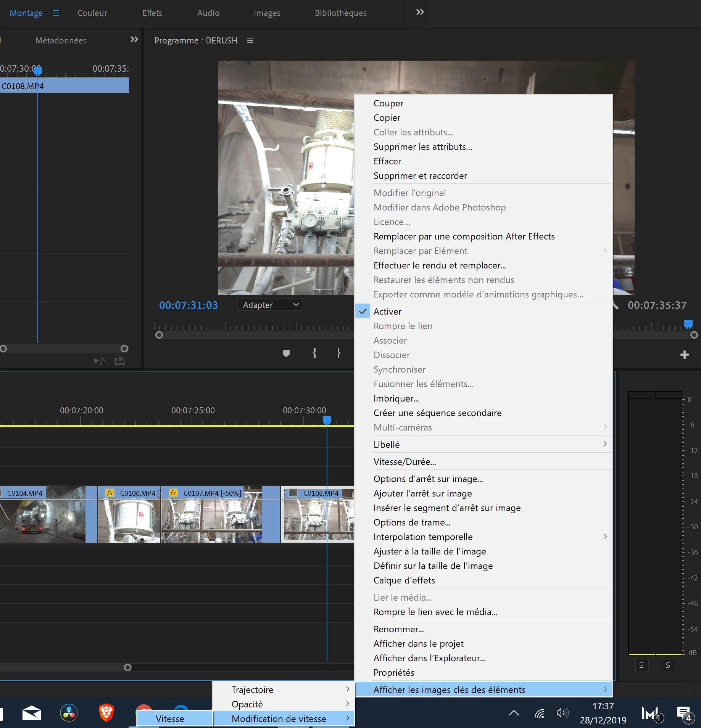The image size is (701, 728).
Task: Switch to Images workspace tab
Action: (267, 13)
